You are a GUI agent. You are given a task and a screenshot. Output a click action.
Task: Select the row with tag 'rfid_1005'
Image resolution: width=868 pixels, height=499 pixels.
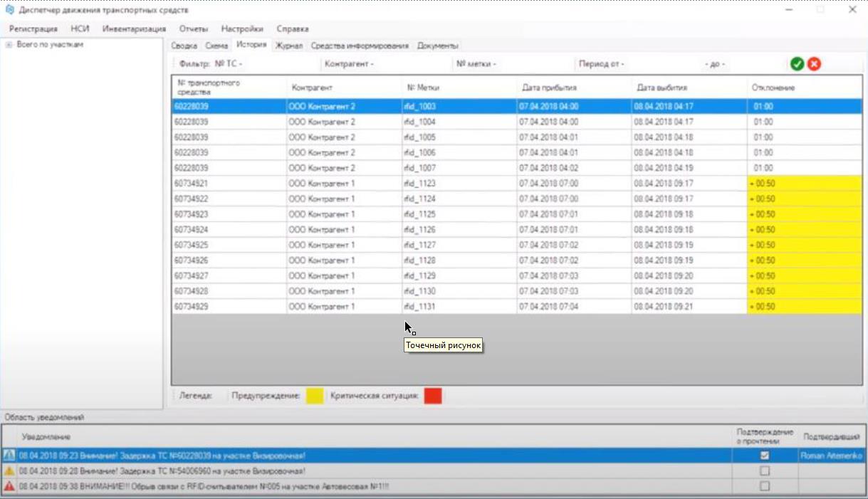coord(517,137)
